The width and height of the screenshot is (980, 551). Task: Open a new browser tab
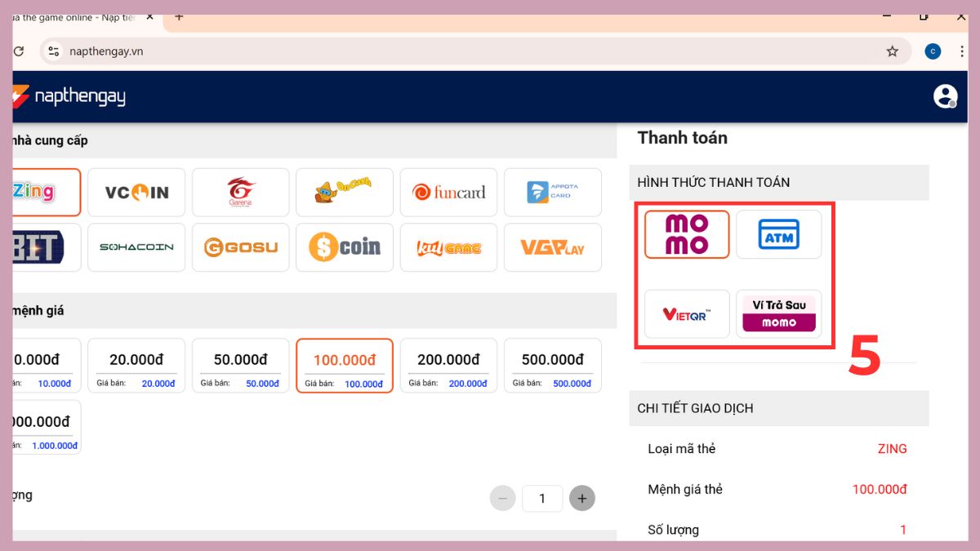pyautogui.click(x=179, y=17)
